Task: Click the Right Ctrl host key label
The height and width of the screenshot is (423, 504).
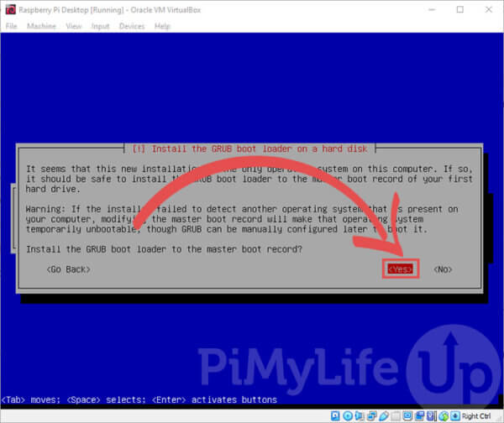Action: [476, 416]
